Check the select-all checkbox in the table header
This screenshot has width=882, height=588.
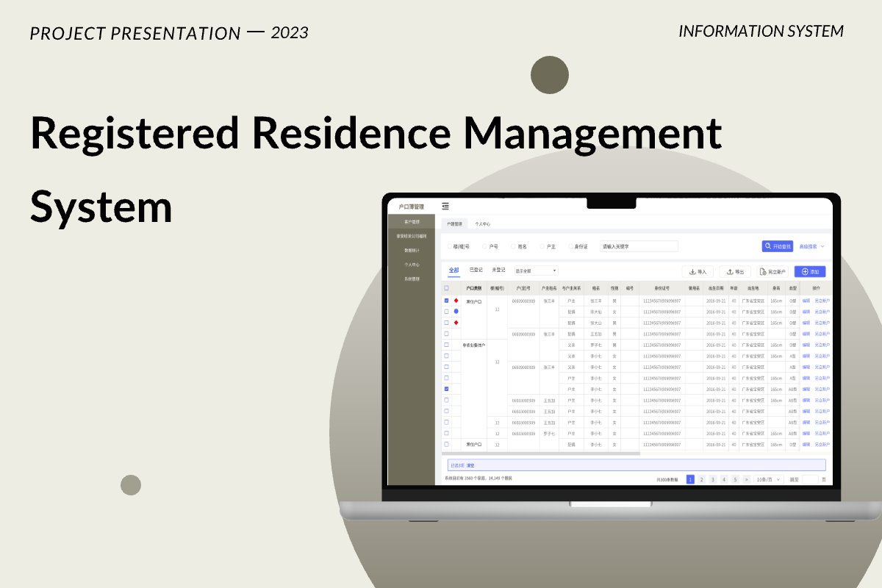pyautogui.click(x=446, y=288)
